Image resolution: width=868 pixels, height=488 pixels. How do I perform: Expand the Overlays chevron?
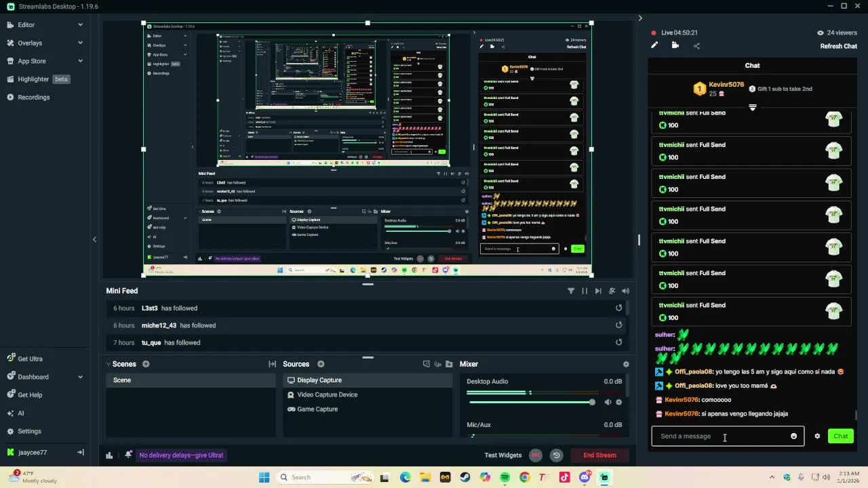80,43
